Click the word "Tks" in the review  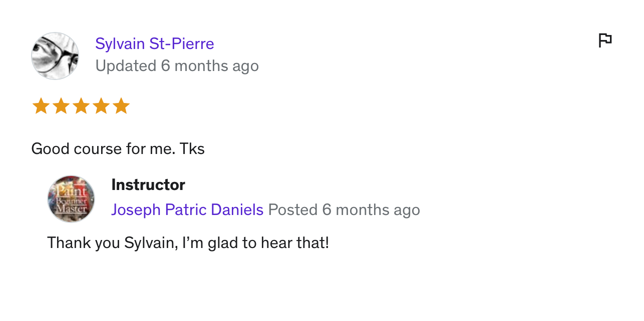(192, 149)
